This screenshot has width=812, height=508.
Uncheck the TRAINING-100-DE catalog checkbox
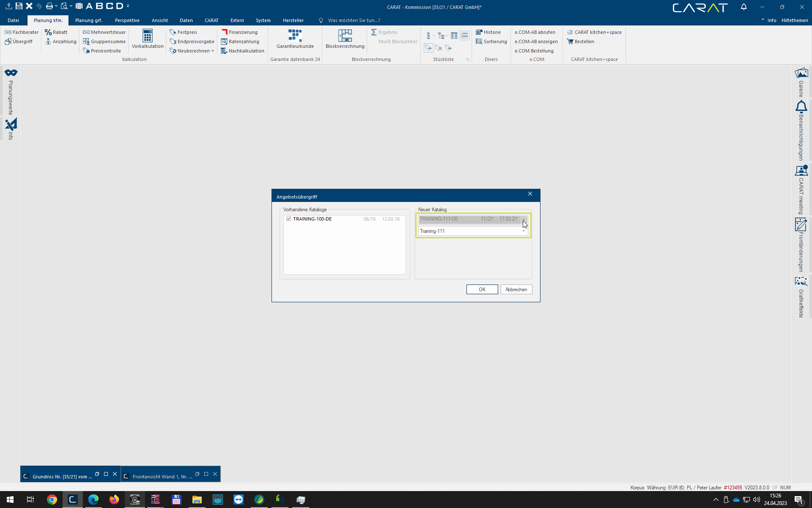coord(289,219)
